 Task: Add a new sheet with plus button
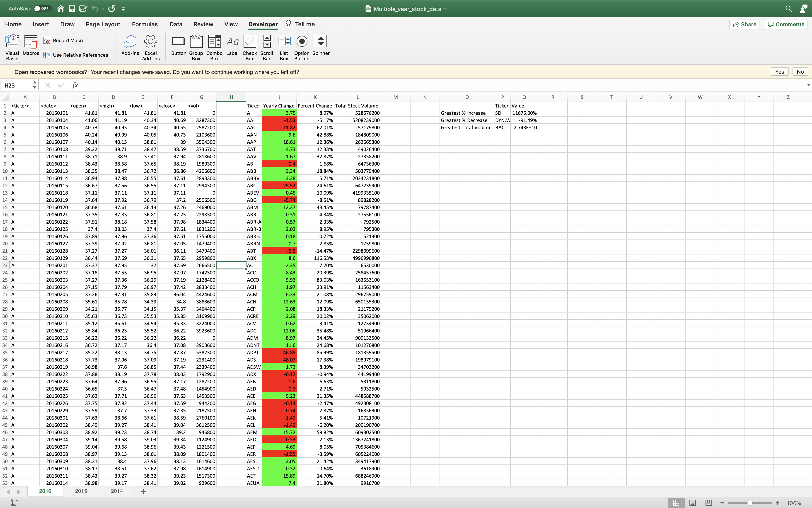click(144, 491)
